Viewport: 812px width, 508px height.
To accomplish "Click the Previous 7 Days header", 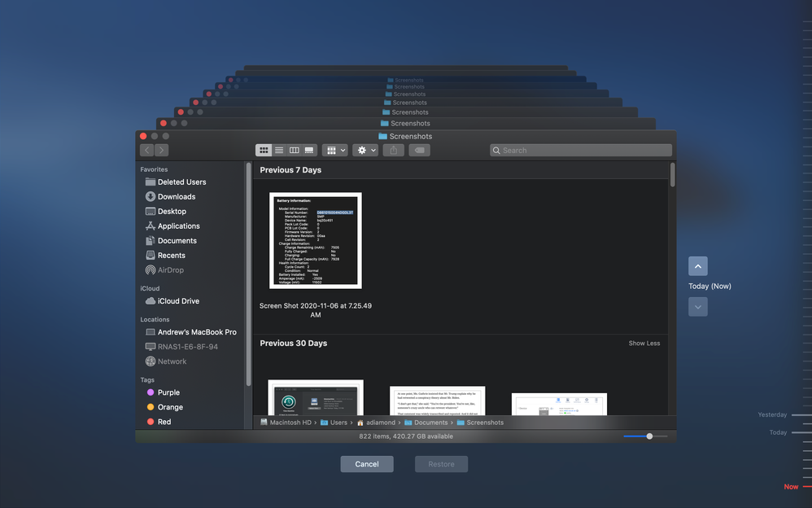I will click(290, 170).
